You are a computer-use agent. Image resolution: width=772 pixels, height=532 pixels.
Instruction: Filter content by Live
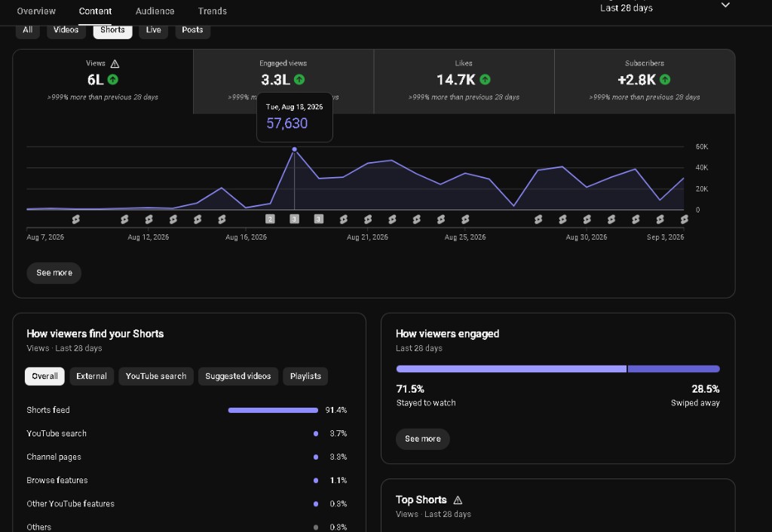pyautogui.click(x=154, y=30)
